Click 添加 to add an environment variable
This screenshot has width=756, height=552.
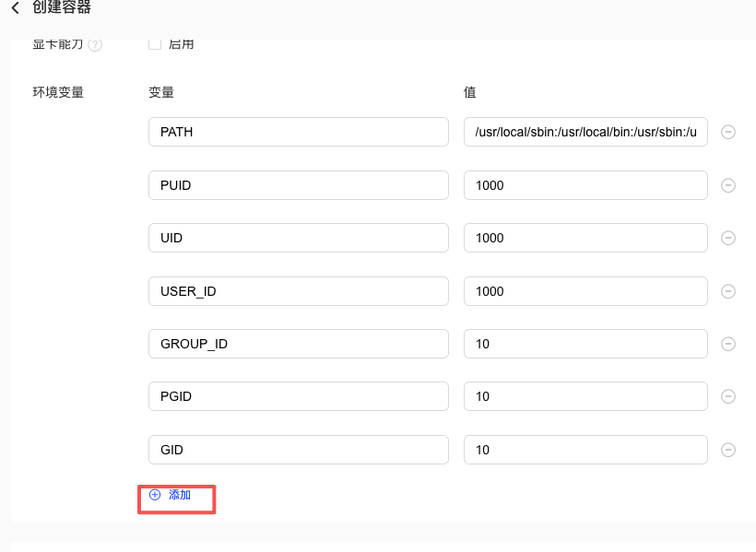pos(171,495)
